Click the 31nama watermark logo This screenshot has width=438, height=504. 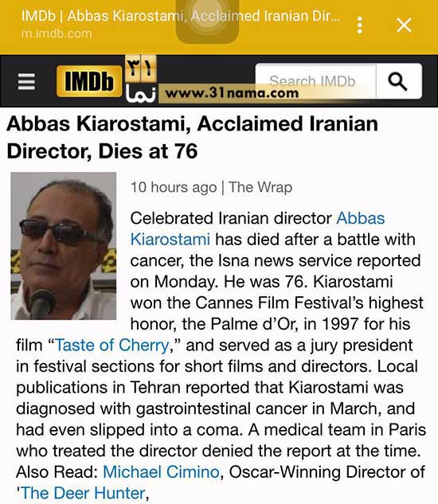[141, 79]
